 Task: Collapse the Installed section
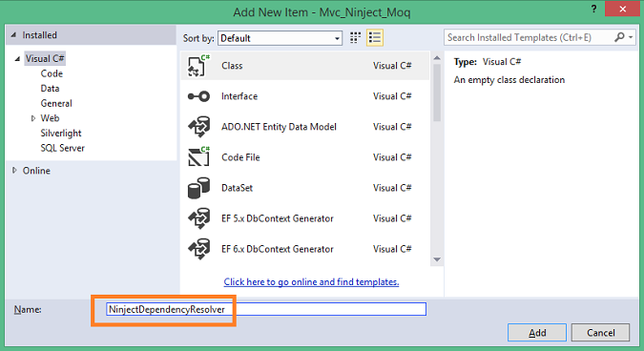click(13, 35)
